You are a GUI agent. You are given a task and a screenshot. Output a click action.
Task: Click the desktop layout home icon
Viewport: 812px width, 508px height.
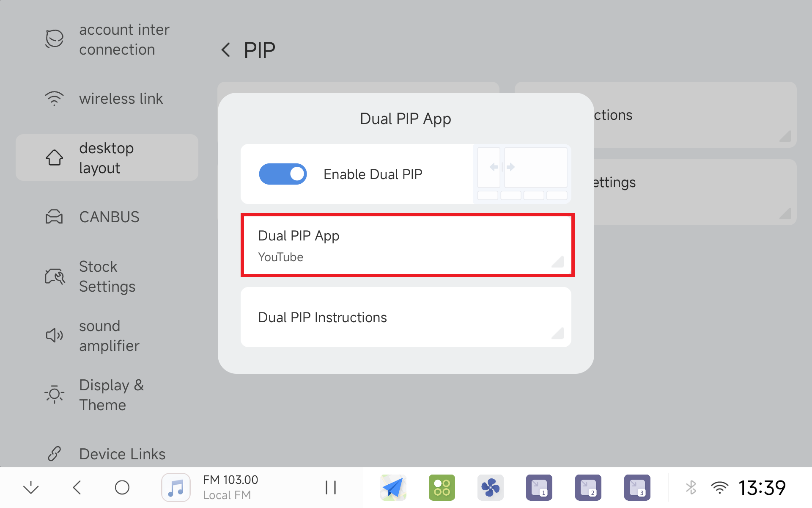click(x=55, y=157)
